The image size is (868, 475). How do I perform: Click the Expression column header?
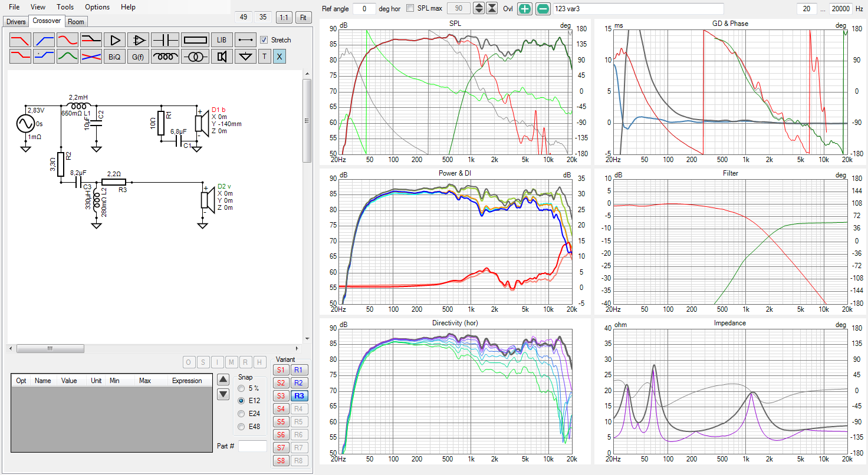(x=187, y=381)
